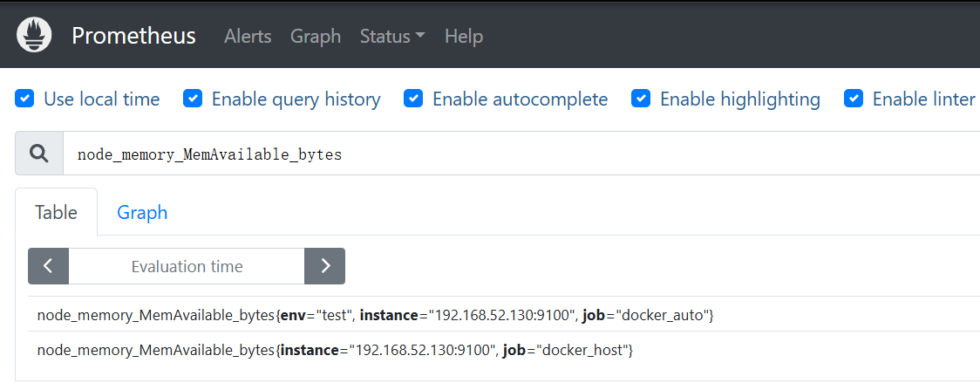
Task: Select the Table tab
Action: tap(56, 212)
